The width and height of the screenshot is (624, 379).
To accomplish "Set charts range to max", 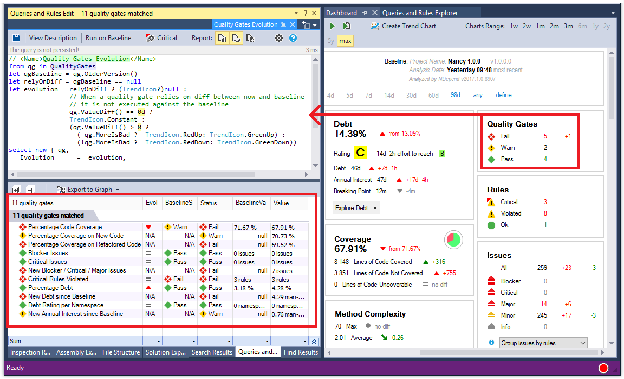I will point(345,41).
